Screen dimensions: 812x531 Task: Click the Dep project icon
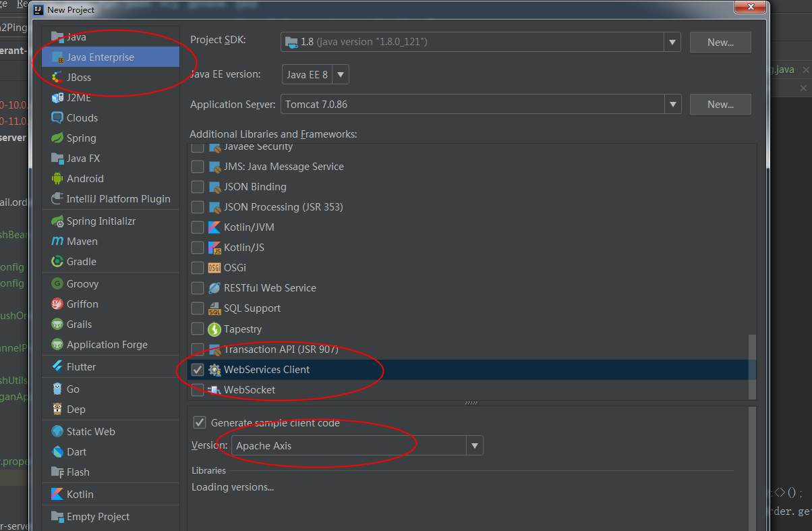pyautogui.click(x=57, y=410)
